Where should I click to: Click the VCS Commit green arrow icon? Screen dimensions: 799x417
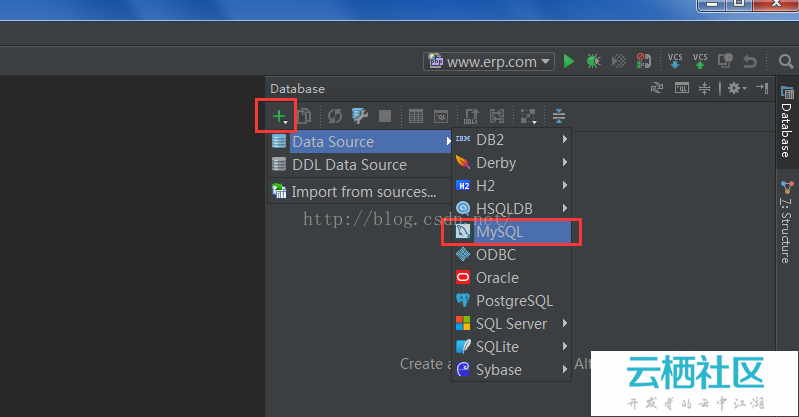click(x=700, y=61)
